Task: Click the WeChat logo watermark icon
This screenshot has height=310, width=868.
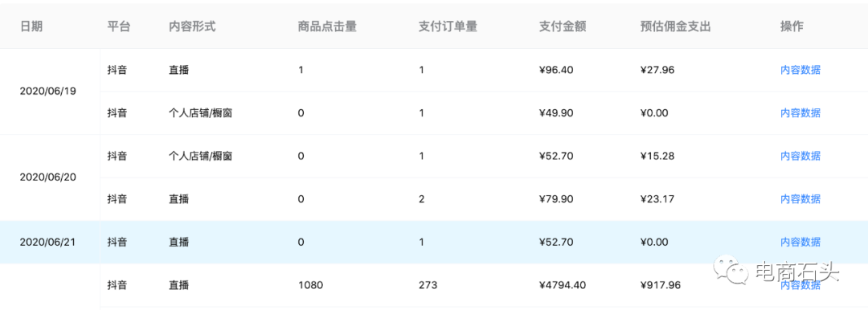Action: click(x=731, y=271)
